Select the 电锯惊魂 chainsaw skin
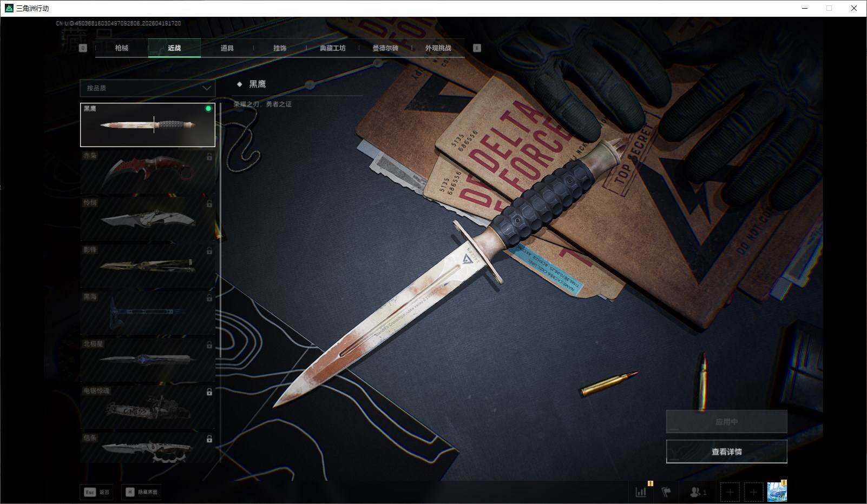The height and width of the screenshot is (504, 867). (x=148, y=407)
